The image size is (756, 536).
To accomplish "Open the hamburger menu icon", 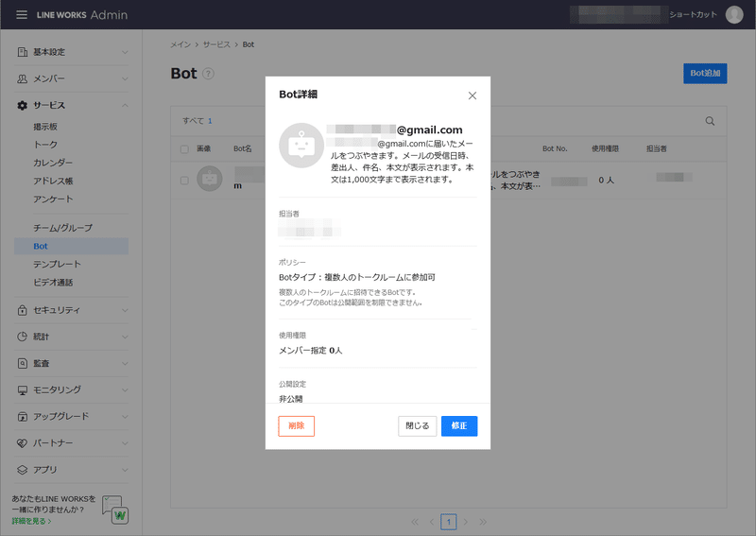I will point(22,14).
